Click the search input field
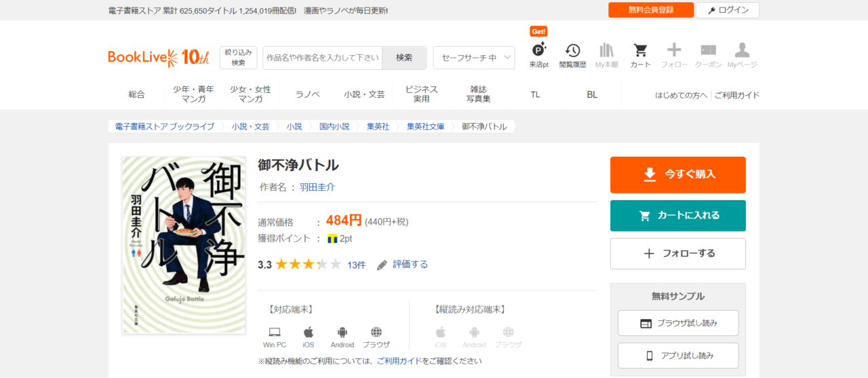This screenshot has height=378, width=868. click(x=322, y=58)
